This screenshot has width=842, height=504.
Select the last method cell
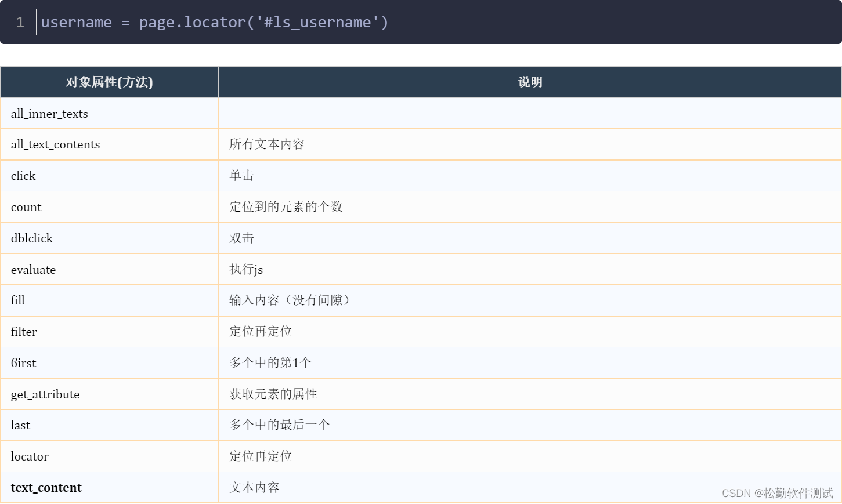109,425
